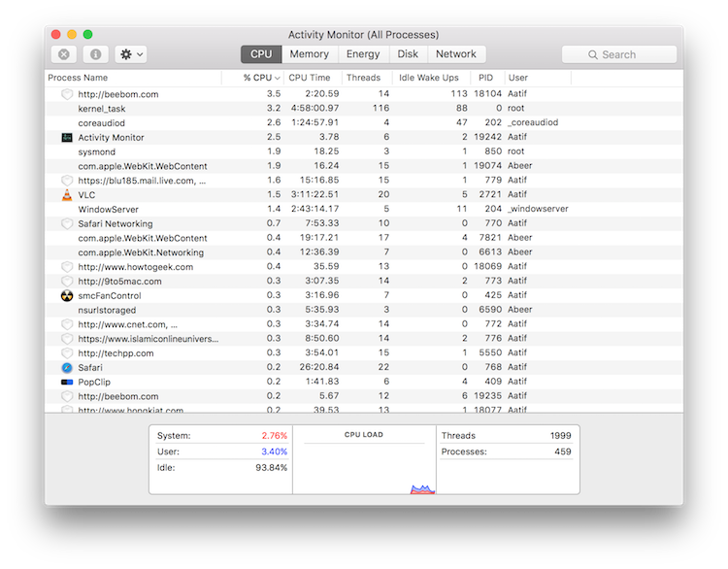The image size is (728, 569).
Task: Select the WindowServer process
Action: 364,210
